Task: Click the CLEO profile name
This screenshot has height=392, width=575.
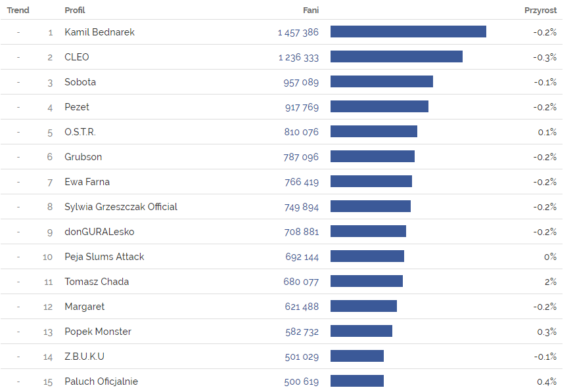Action: point(77,57)
